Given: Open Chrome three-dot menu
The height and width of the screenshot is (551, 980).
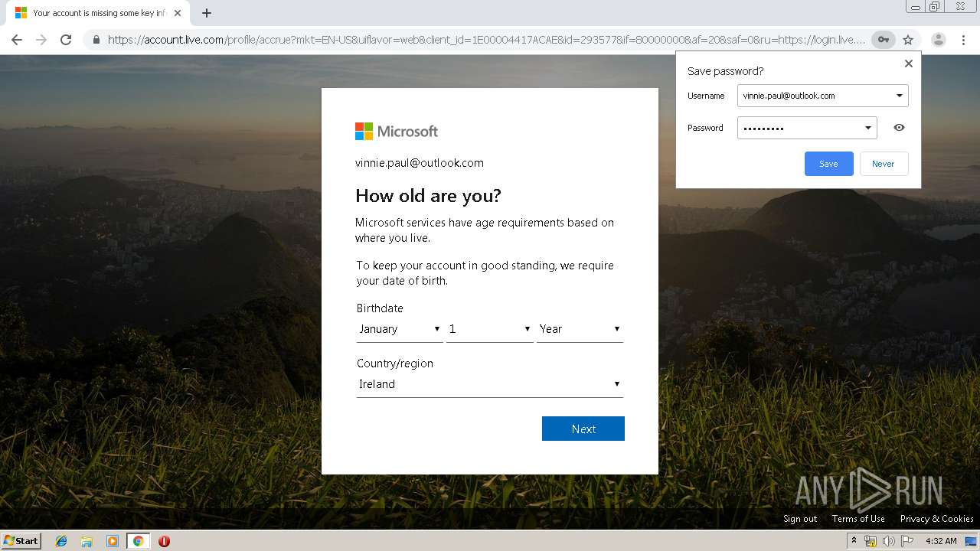Looking at the screenshot, I should [963, 40].
